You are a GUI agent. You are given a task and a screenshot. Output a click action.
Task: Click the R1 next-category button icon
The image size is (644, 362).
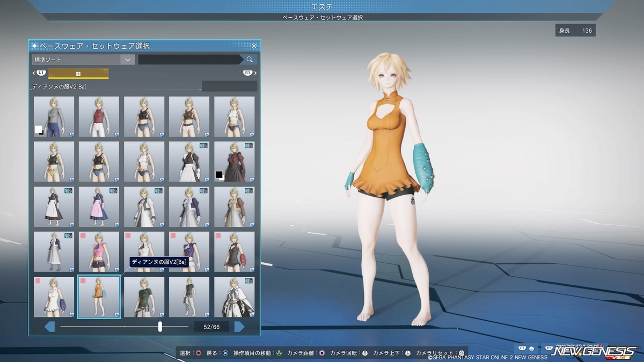coord(247,73)
